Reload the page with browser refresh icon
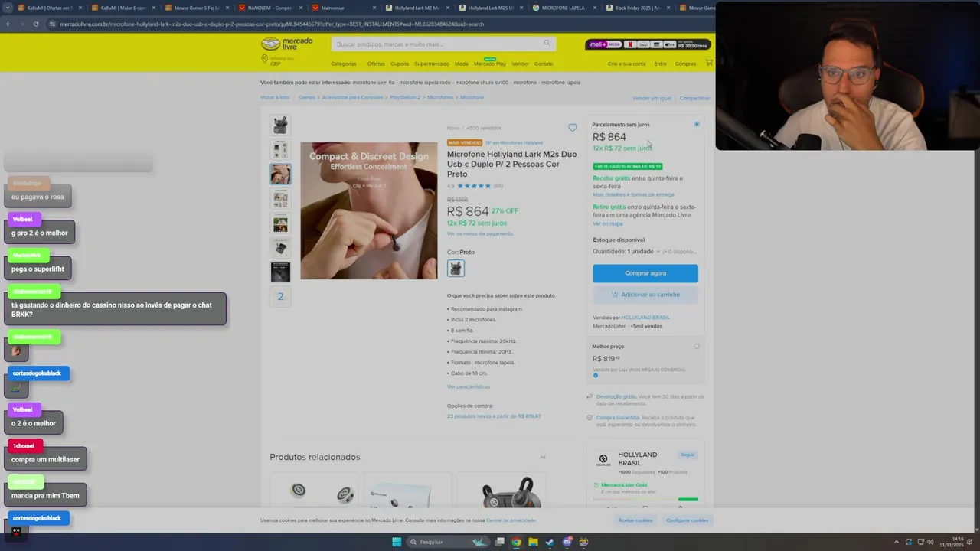Viewport: 980px width, 551px height. [36, 24]
